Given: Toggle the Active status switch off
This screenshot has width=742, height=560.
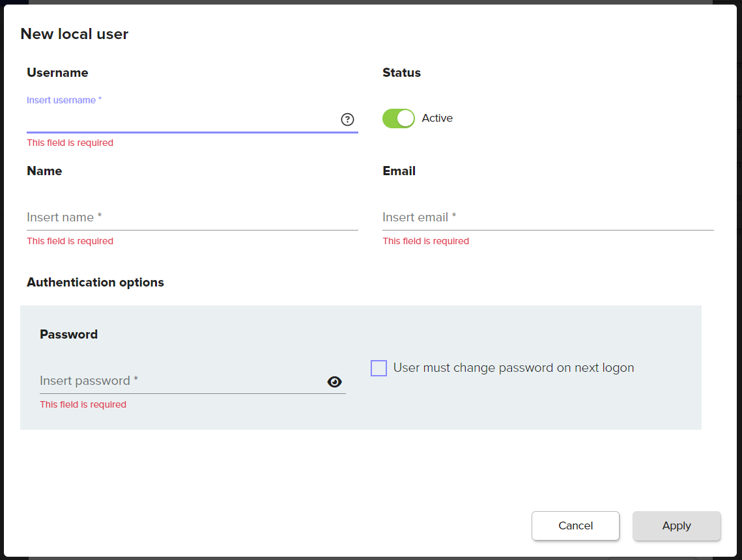Looking at the screenshot, I should pos(398,119).
